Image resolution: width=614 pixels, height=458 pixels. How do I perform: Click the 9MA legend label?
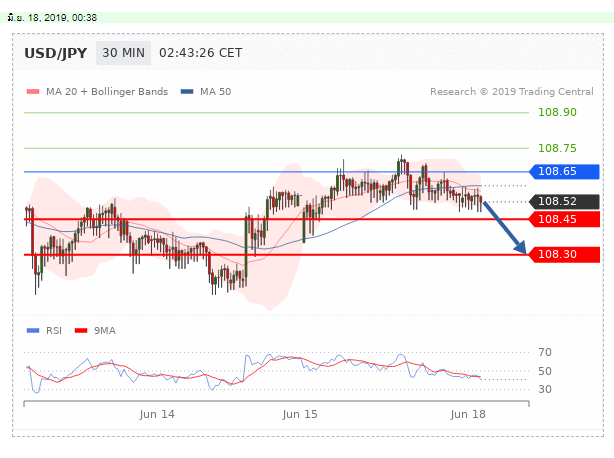point(105,331)
